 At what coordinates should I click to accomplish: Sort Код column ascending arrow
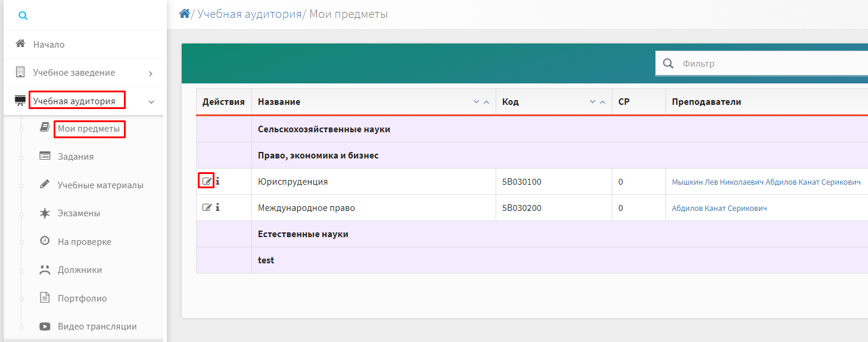click(602, 102)
